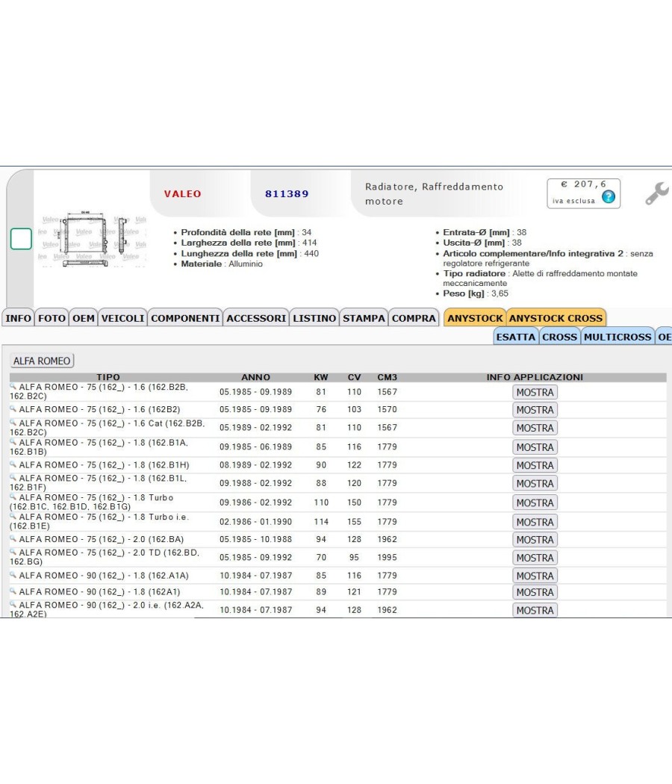Screen dimensions: 672x784
Task: Click the CM3 column header
Action: coord(387,377)
